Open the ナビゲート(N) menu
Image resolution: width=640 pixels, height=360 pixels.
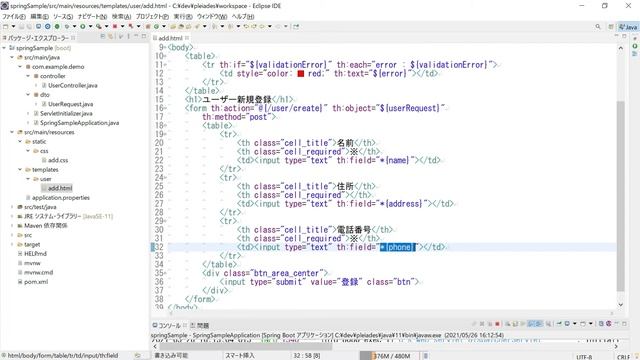[x=92, y=16]
